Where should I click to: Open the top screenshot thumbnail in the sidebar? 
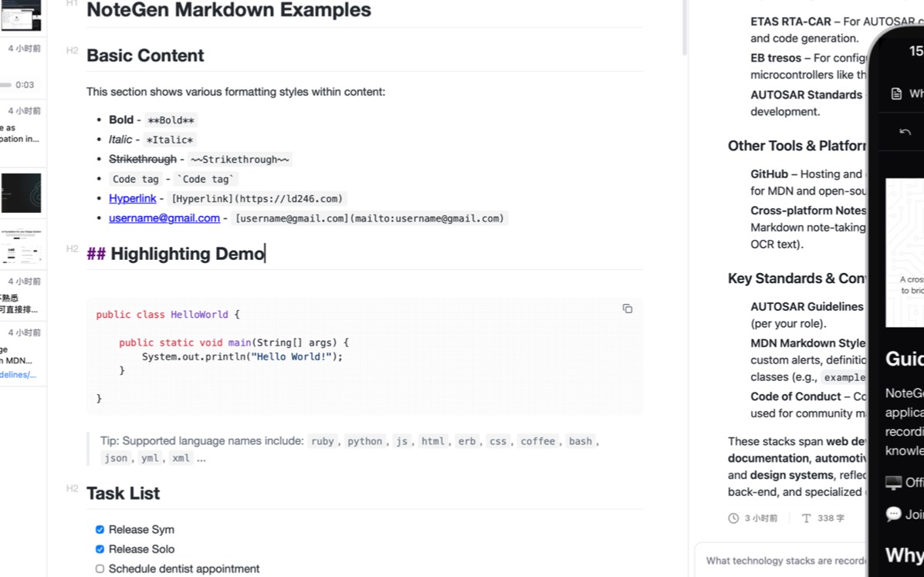pyautogui.click(x=21, y=15)
